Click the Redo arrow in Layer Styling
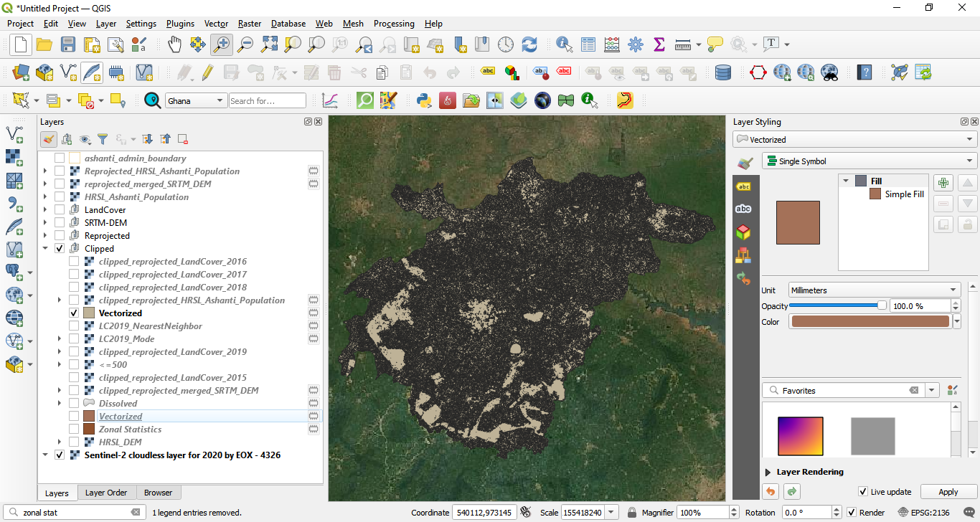980x522 pixels. (x=792, y=492)
